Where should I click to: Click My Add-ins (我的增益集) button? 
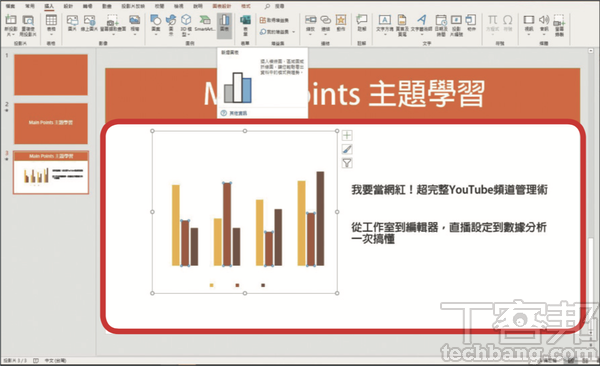click(274, 32)
